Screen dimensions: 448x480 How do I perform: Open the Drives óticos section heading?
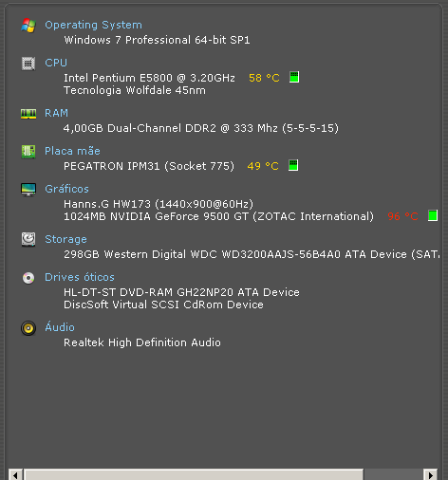(80, 277)
